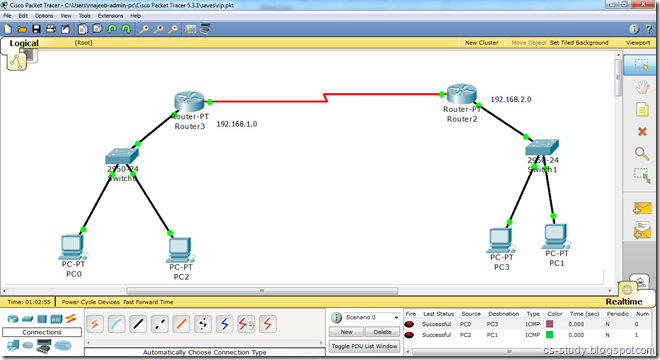Click the Redo green arrow icon
This screenshot has height=360, width=660.
coord(126,29)
